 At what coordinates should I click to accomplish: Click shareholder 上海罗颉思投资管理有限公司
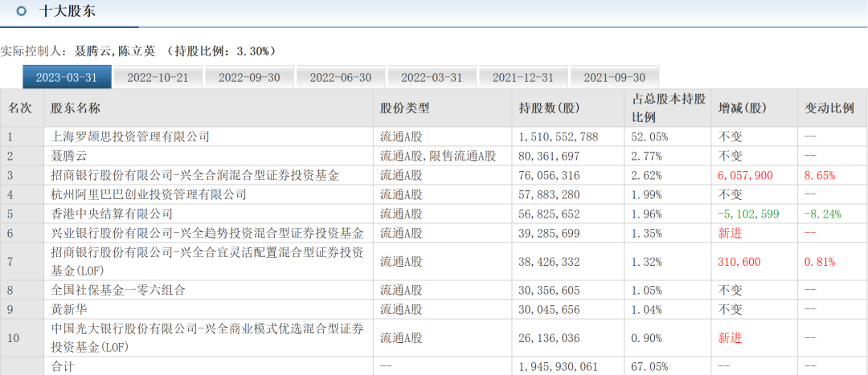[x=130, y=137]
